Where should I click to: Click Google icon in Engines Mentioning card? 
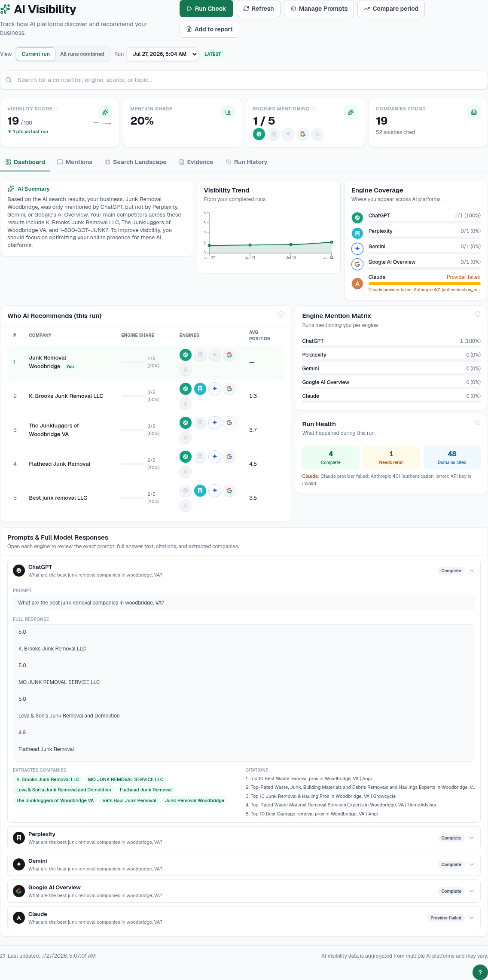[x=303, y=134]
